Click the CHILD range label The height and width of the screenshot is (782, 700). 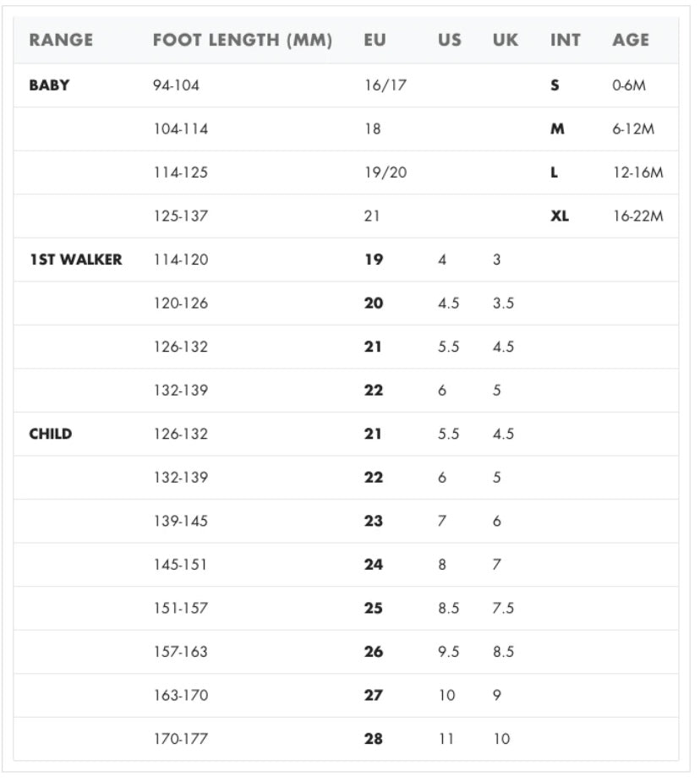point(51,434)
